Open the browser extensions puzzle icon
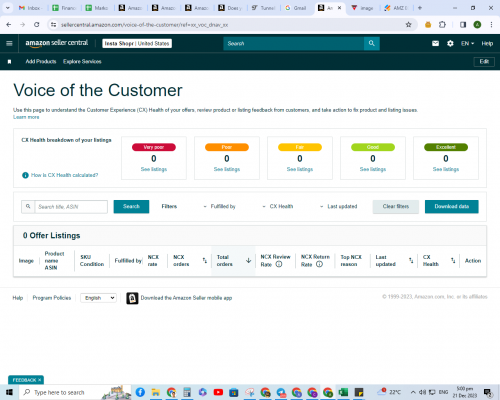 442,25
